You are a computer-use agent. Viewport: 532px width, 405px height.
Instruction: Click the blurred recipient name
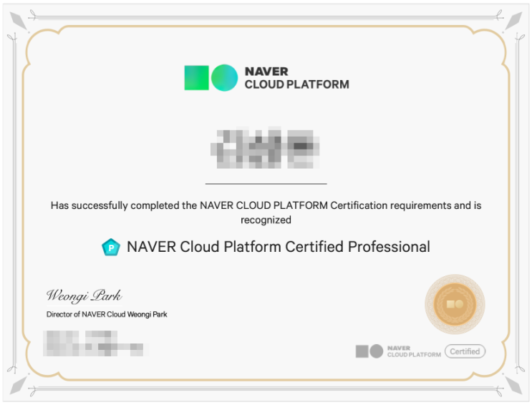[x=265, y=149]
